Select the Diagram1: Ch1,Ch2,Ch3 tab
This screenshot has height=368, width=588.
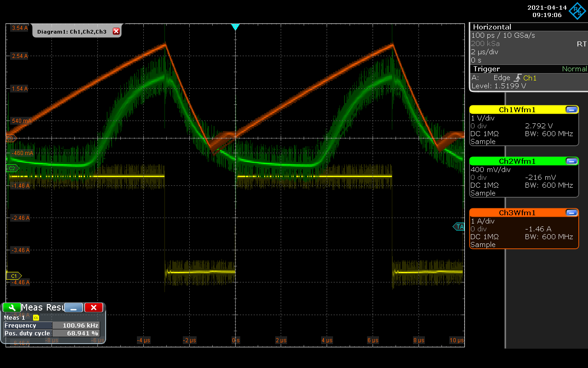pyautogui.click(x=72, y=31)
